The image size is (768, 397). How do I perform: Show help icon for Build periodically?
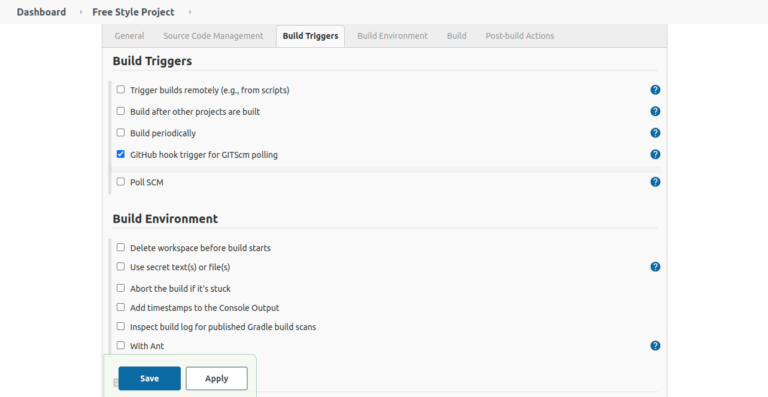click(x=655, y=133)
